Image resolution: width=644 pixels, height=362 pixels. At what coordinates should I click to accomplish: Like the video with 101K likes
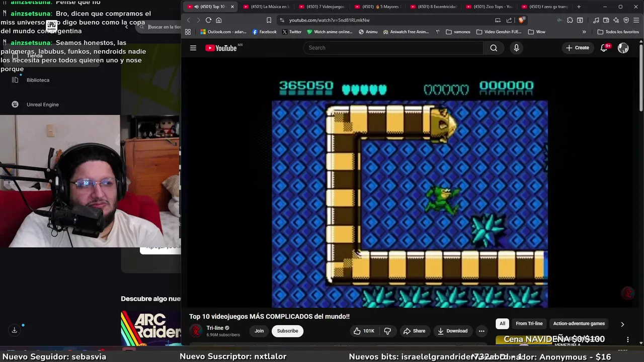click(364, 331)
